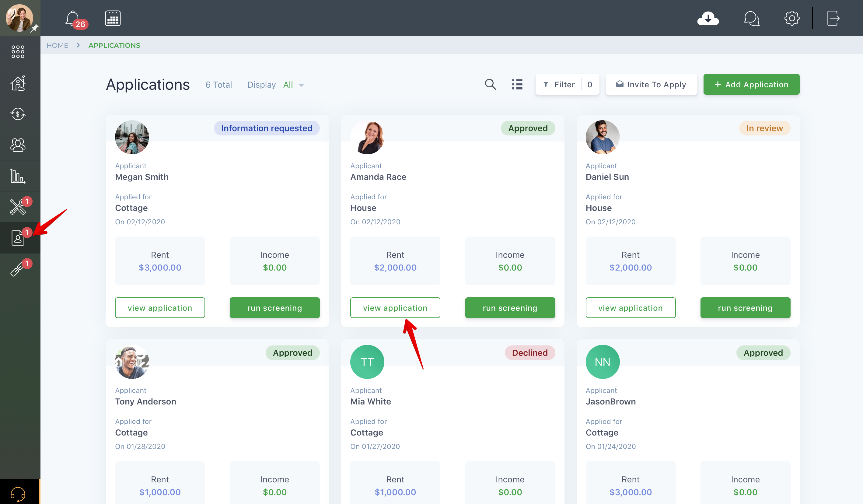
Task: Click Daniel Sun's profile photo
Action: [x=603, y=137]
